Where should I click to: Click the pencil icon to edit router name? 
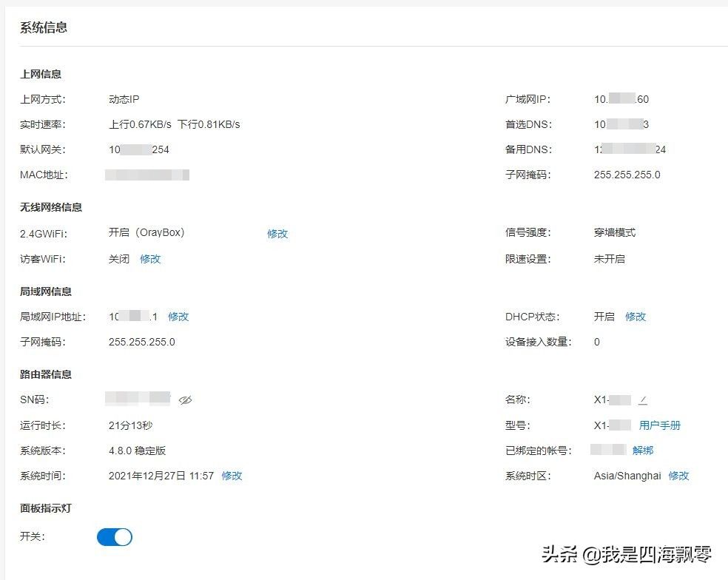643,400
